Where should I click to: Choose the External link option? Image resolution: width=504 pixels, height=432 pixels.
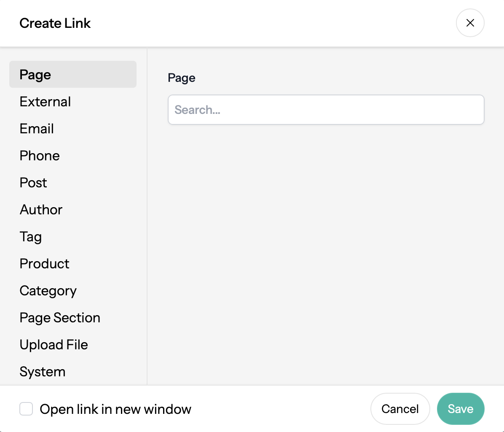coord(45,101)
